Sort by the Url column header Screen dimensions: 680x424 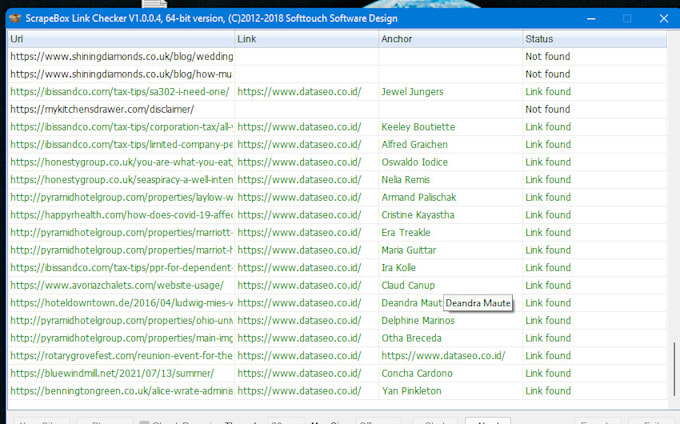[x=121, y=39]
